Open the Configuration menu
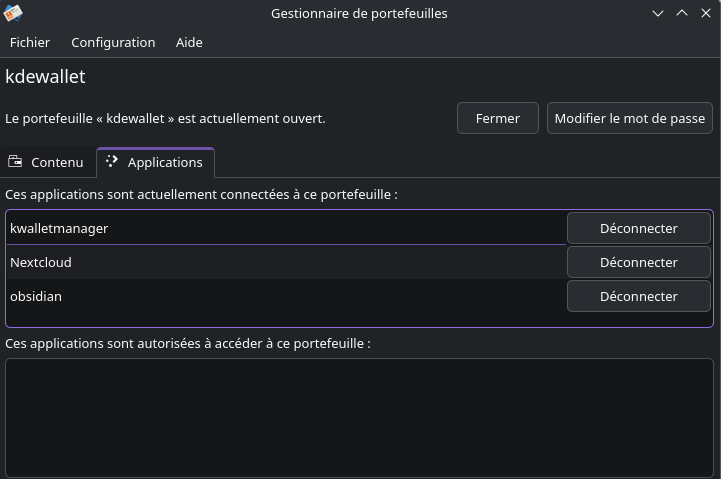This screenshot has width=721, height=479. point(113,42)
